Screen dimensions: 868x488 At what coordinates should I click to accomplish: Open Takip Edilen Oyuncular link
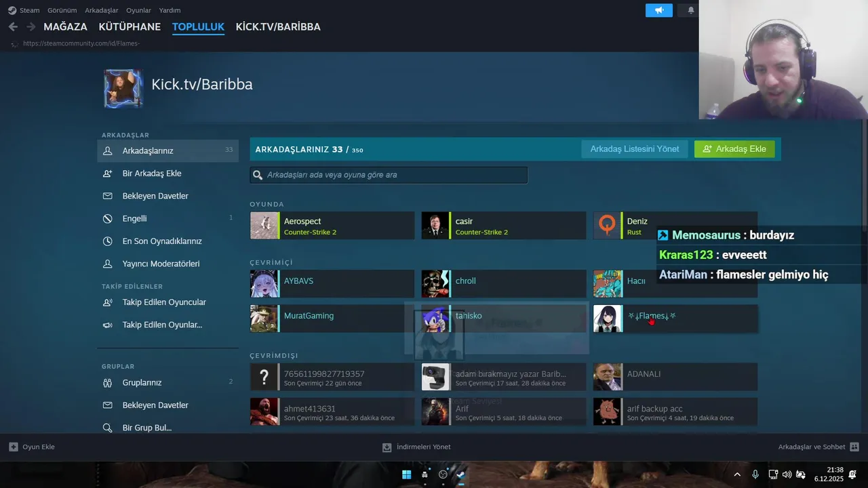164,302
